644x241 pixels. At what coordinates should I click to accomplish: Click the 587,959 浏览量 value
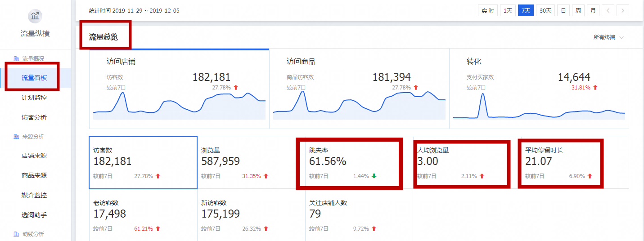pos(221,161)
